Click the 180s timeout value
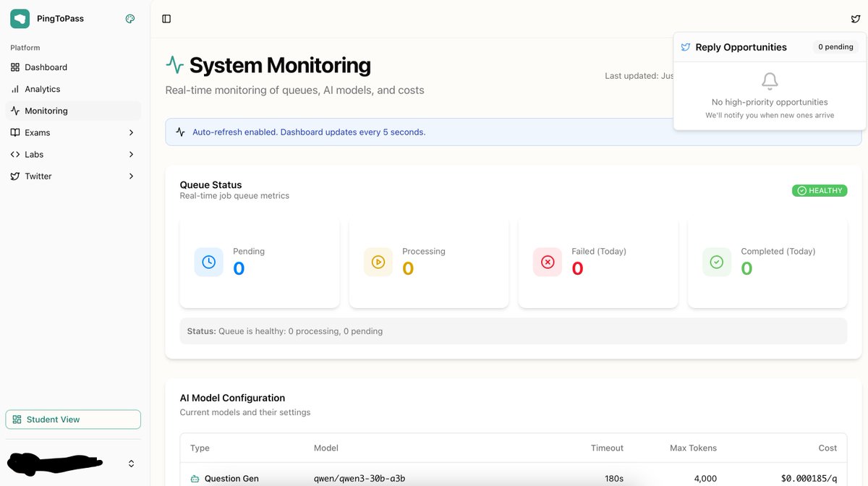Image resolution: width=868 pixels, height=486 pixels. [614, 479]
